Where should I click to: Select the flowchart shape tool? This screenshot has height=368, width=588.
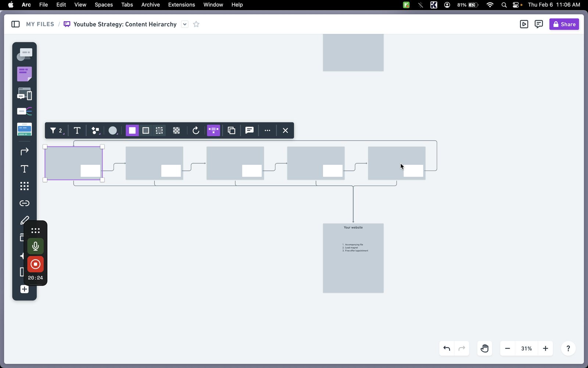(x=24, y=54)
